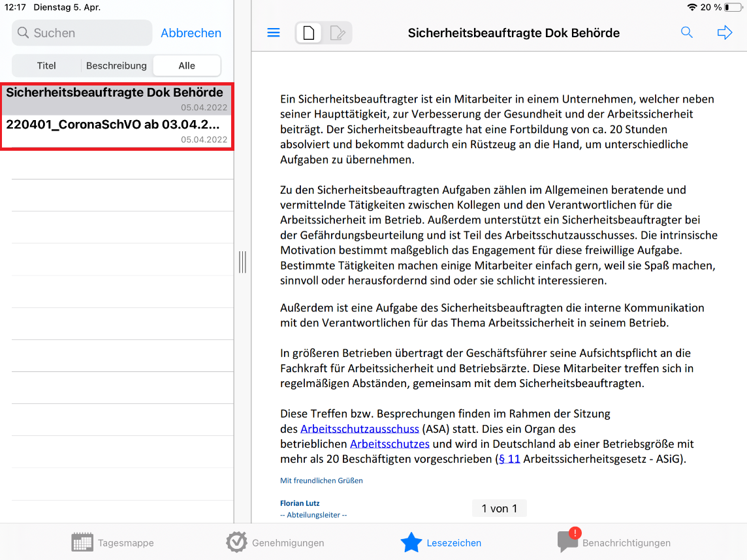Open Benachrichtigungen with alert badge
Image resolution: width=747 pixels, height=560 pixels.
(x=614, y=542)
